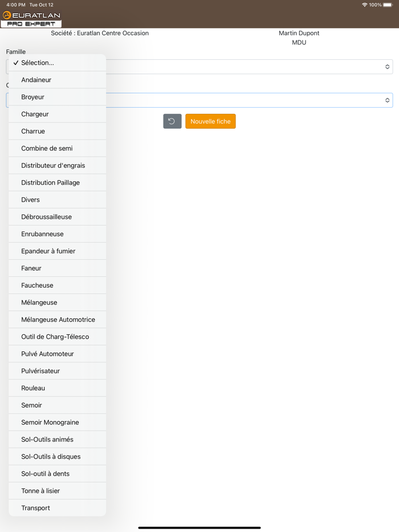Pick the Charrue option
Image resolution: width=399 pixels, height=532 pixels.
(57, 132)
